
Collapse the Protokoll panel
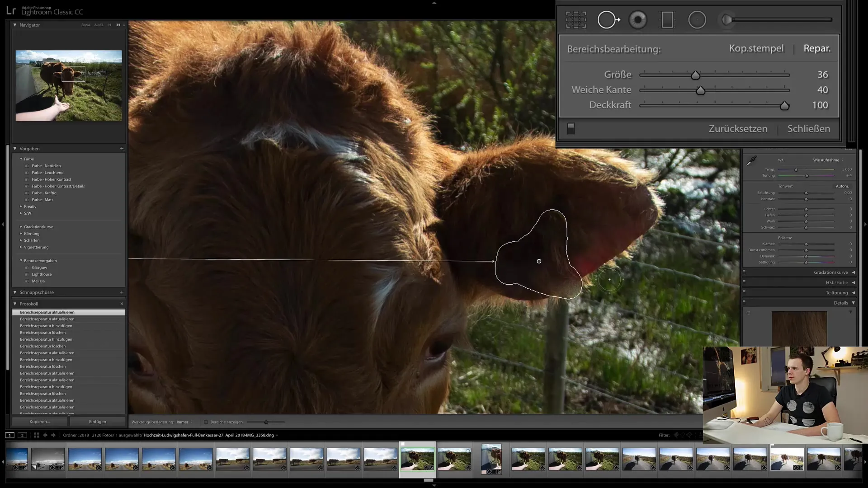coord(15,304)
